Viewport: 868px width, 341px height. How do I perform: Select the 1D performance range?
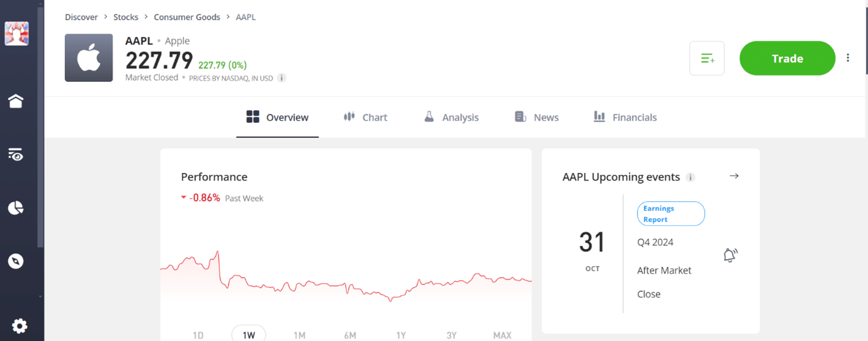tap(198, 335)
